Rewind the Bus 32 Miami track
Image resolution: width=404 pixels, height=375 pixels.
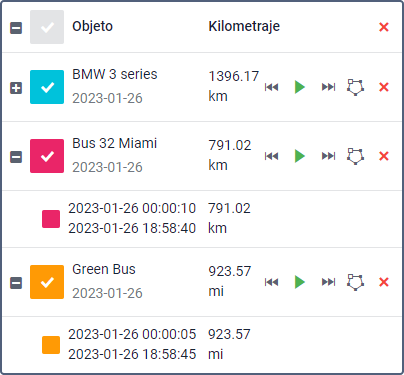(271, 156)
